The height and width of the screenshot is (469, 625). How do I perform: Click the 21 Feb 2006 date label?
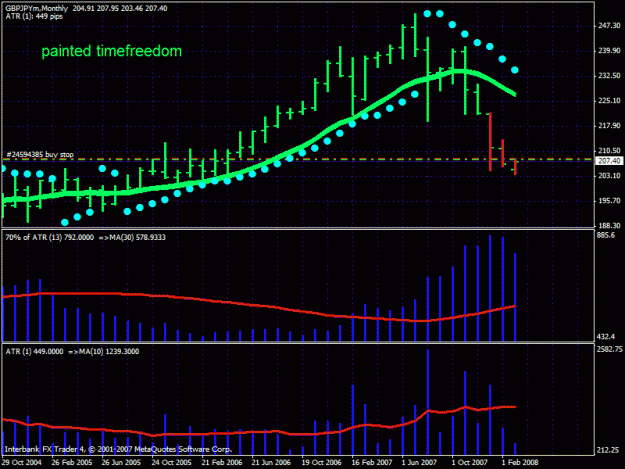pos(222,462)
